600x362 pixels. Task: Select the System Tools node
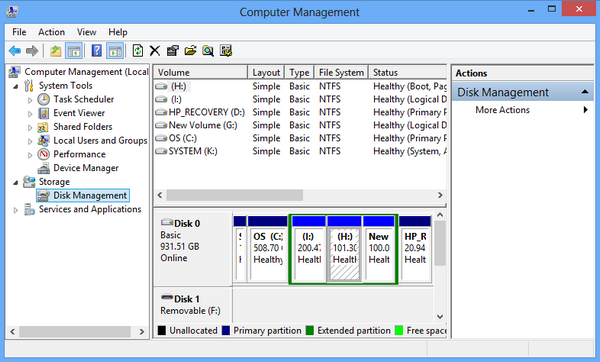tap(65, 85)
